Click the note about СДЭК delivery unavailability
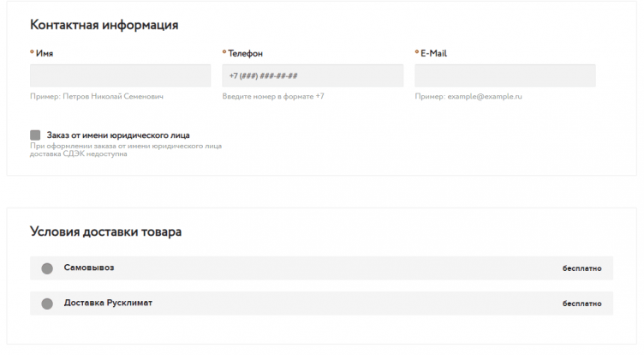The height and width of the screenshot is (355, 644). pos(125,150)
